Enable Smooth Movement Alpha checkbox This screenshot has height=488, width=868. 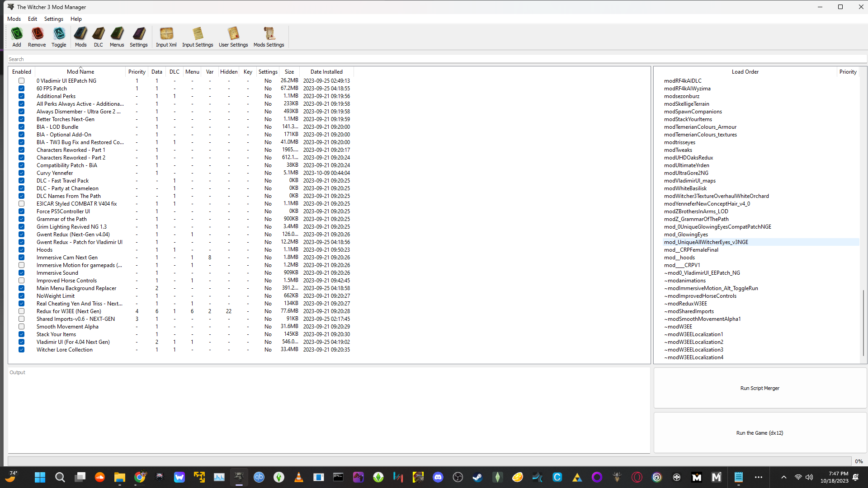tap(21, 327)
